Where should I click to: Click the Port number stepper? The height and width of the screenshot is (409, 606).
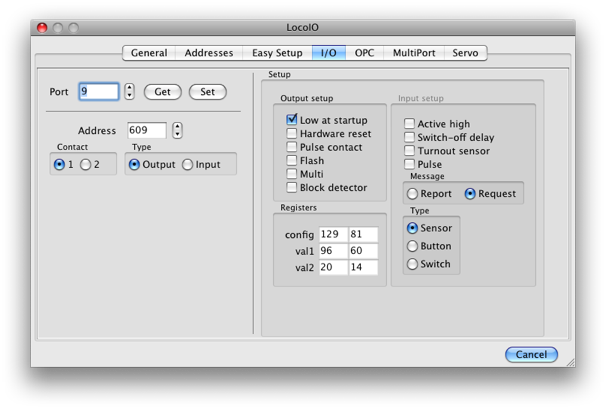coord(129,92)
